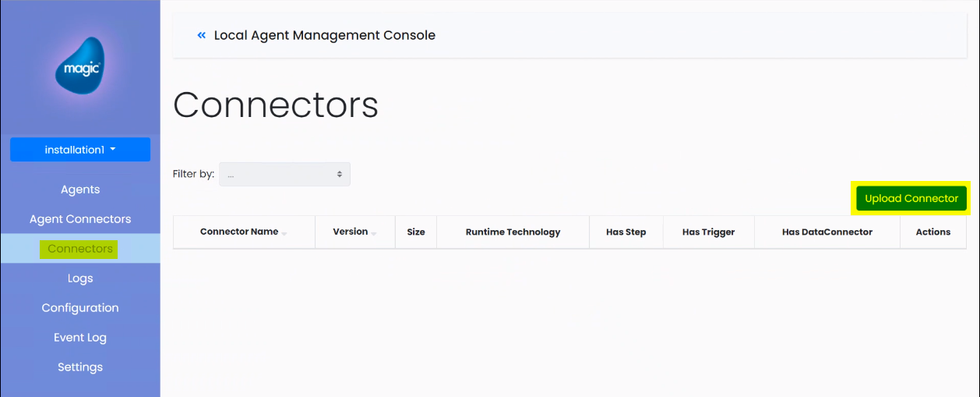Click the Runtime Technology column header
Viewport: 980px width, 397px height.
pyautogui.click(x=513, y=232)
